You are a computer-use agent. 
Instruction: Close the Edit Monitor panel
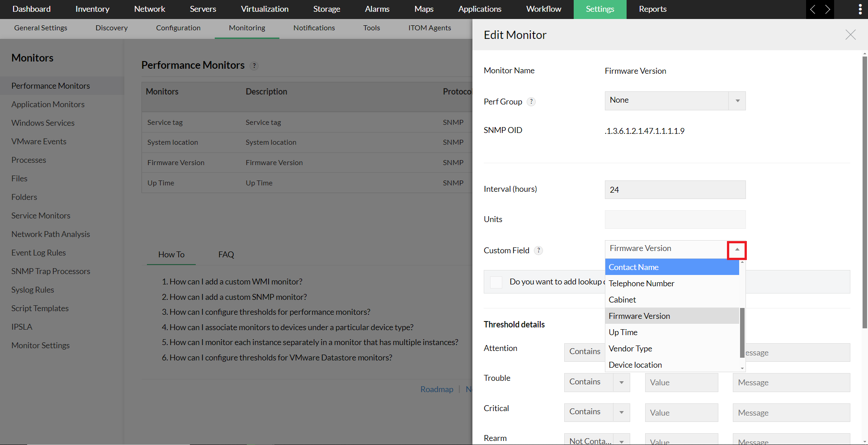850,35
